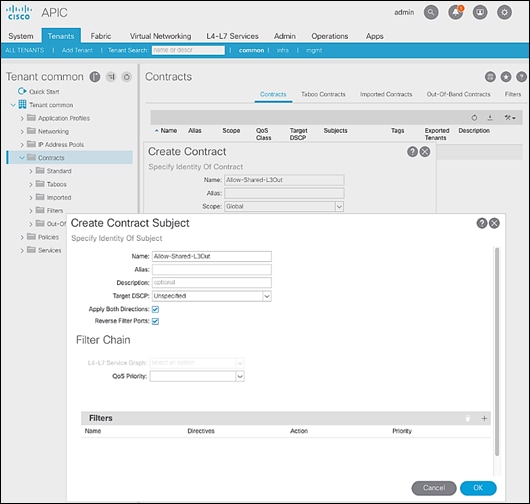Screen dimensions: 530x504
Task: Click the Description optional input field
Action: point(212,283)
